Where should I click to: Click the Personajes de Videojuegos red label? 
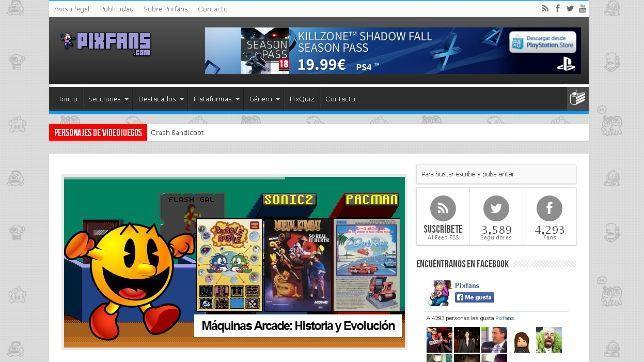pyautogui.click(x=98, y=132)
